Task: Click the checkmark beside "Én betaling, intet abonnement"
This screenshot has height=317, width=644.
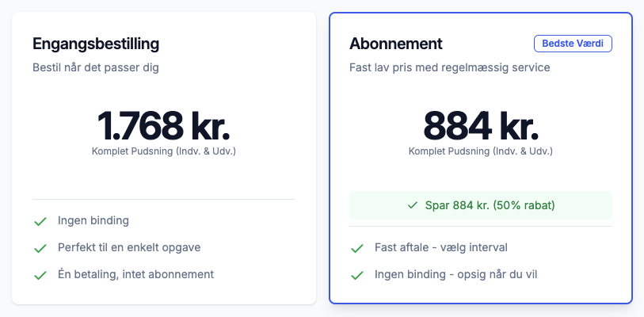Action: [x=40, y=275]
